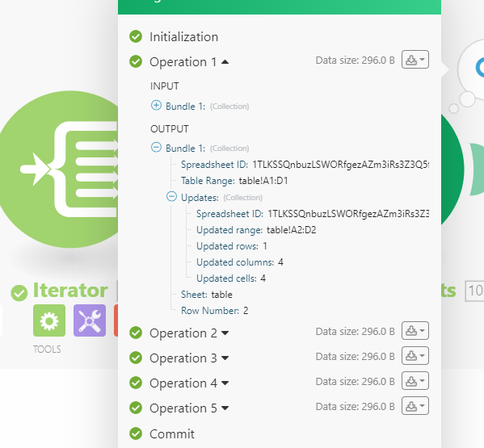Expand Operation 4 details
Image resolution: width=484 pixels, height=448 pixels.
click(x=225, y=383)
